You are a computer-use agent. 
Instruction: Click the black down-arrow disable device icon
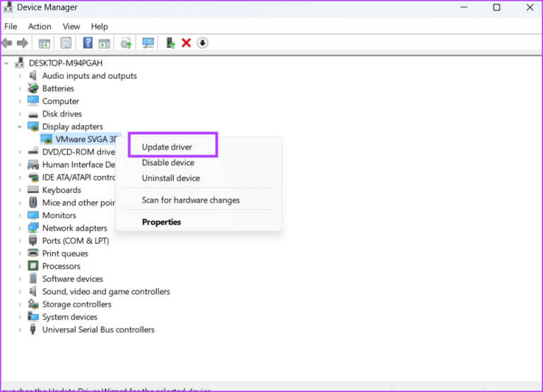(x=203, y=43)
